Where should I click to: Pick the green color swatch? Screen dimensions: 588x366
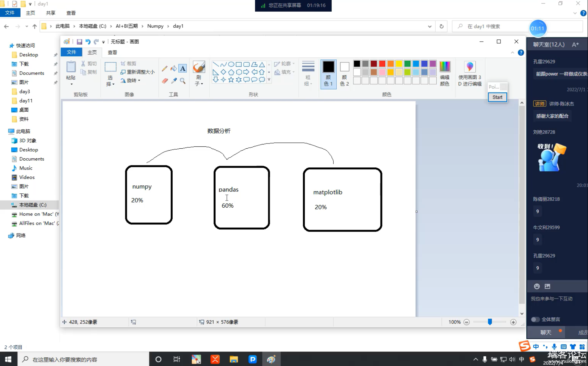click(407, 64)
